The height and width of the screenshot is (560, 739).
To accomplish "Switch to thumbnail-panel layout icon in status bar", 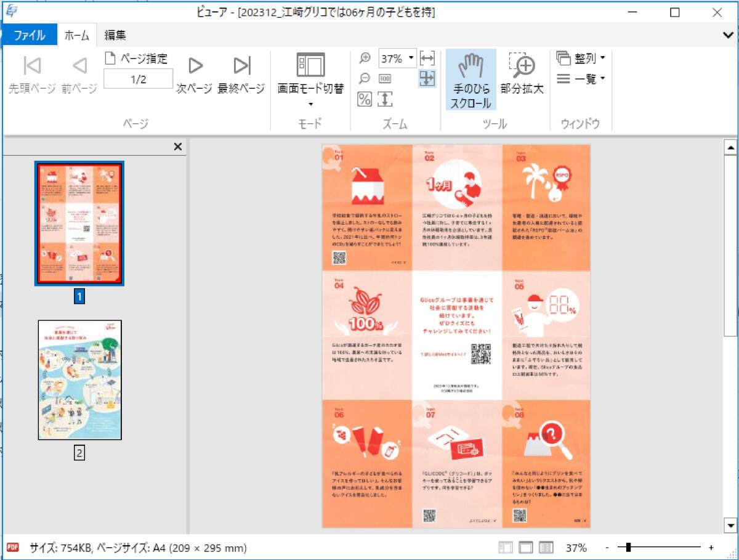I will pyautogui.click(x=505, y=547).
